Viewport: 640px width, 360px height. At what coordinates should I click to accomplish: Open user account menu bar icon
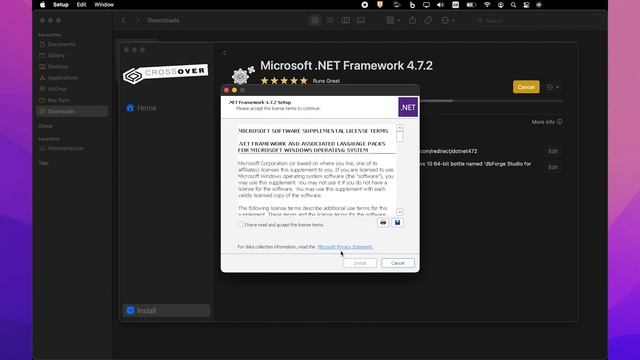[x=500, y=5]
